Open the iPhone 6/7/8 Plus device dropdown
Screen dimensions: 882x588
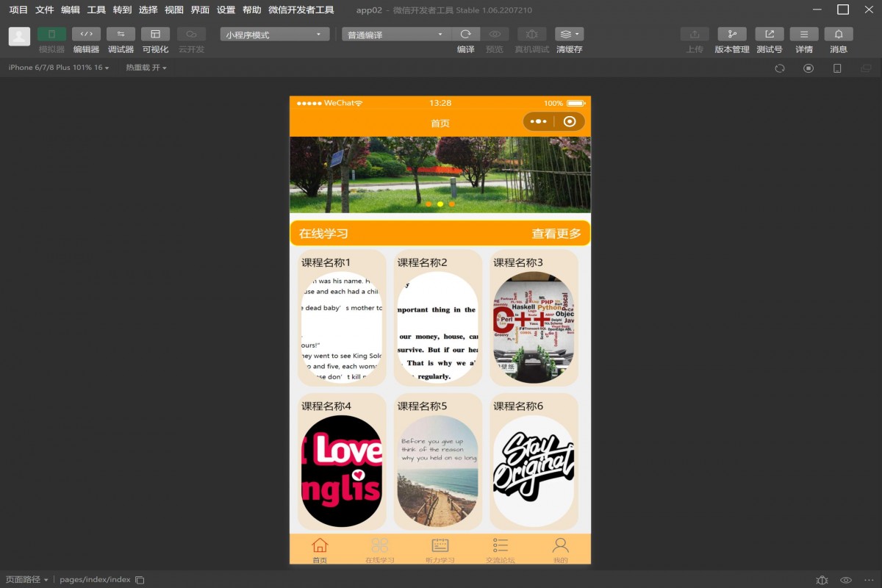[x=59, y=68]
